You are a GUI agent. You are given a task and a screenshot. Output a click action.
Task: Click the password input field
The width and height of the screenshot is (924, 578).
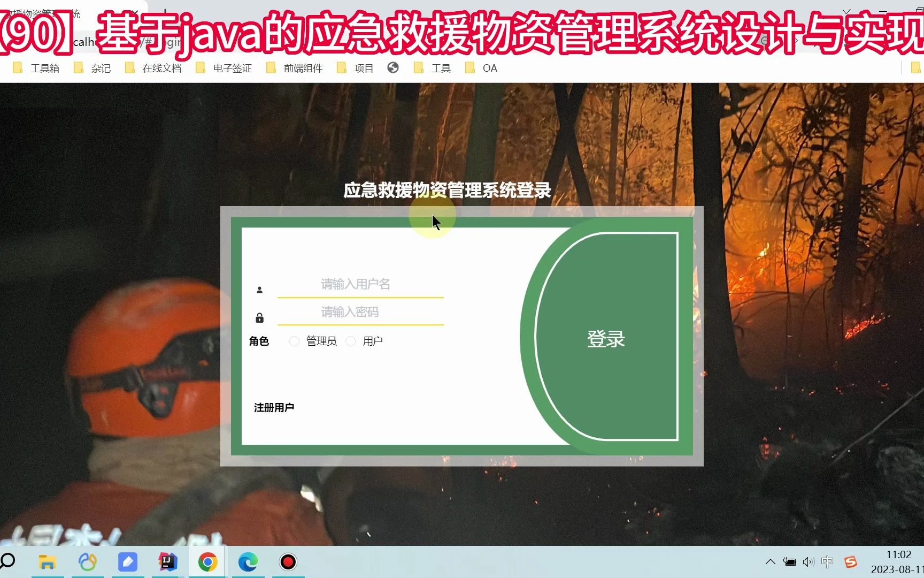360,312
